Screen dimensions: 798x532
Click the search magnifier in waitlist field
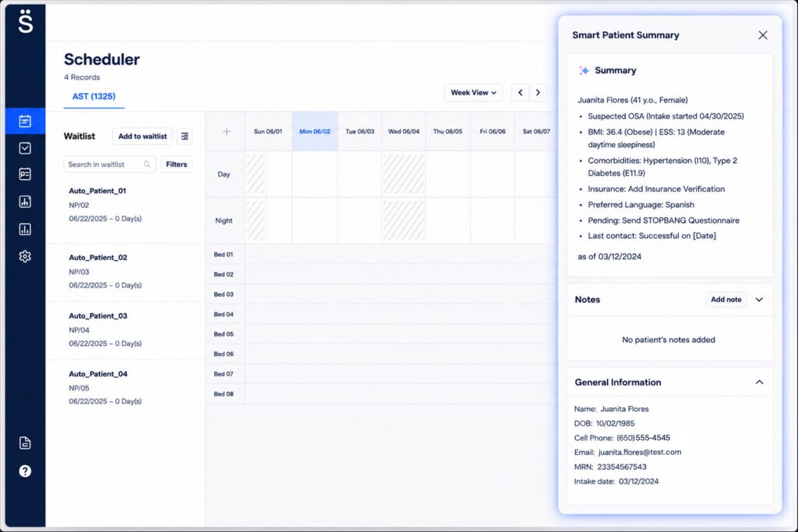(x=147, y=164)
